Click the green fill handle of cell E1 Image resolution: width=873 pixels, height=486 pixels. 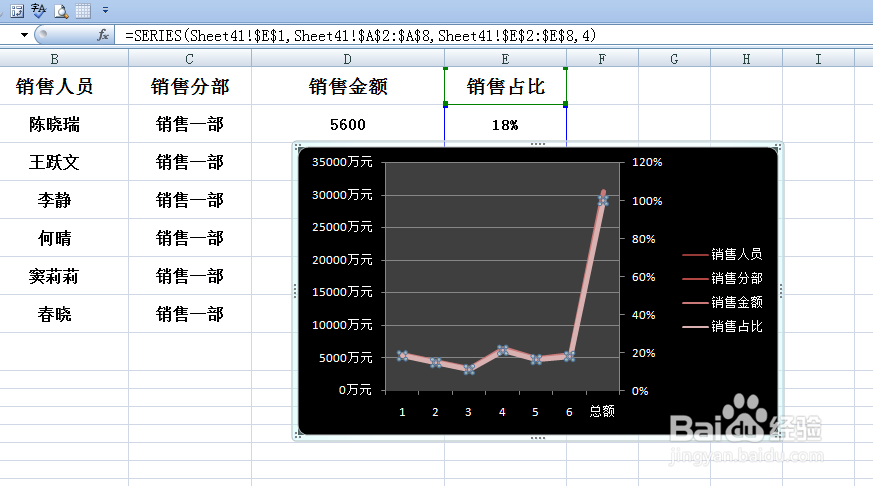point(566,104)
